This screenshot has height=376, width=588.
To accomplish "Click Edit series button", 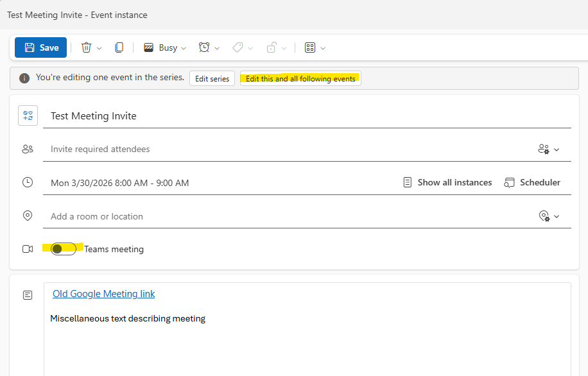I will [x=212, y=79].
